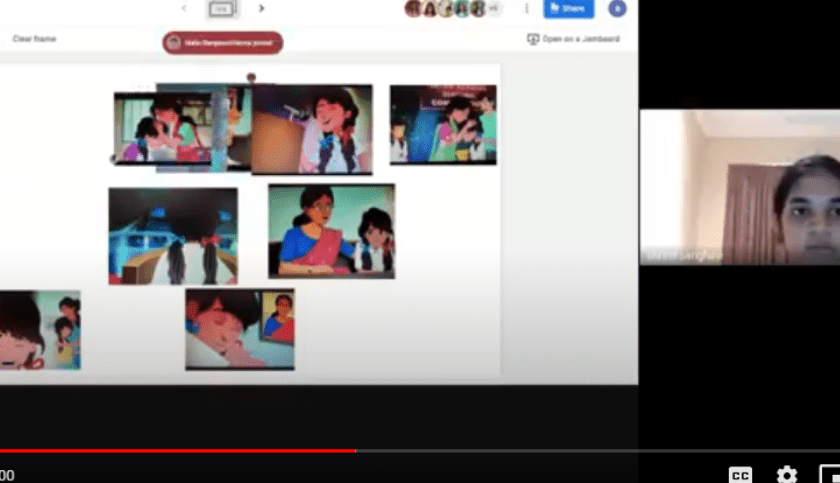The height and width of the screenshot is (483, 840).
Task: Open the additional collaborators count badge
Action: pos(494,9)
